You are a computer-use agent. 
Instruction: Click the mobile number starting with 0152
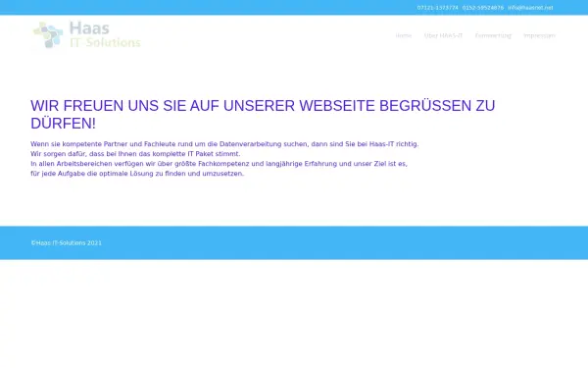tap(483, 8)
